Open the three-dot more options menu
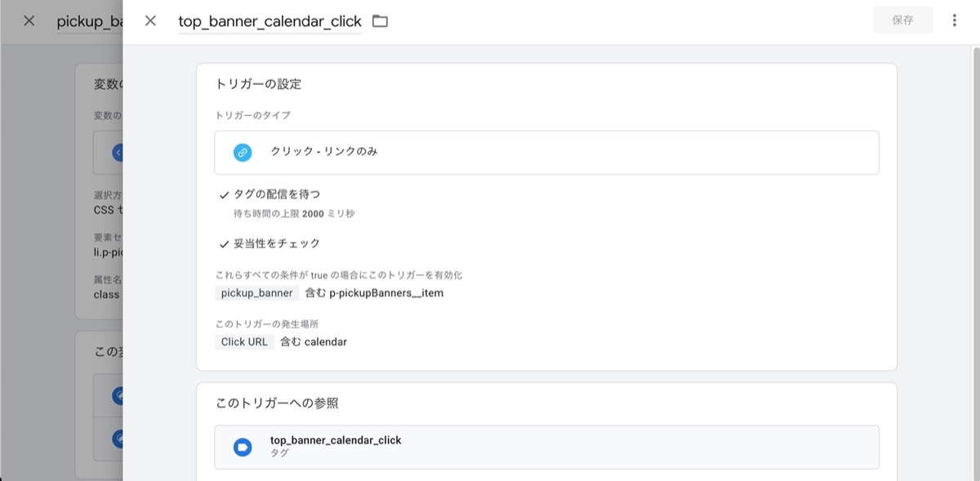Viewport: 980px width, 481px height. click(954, 21)
